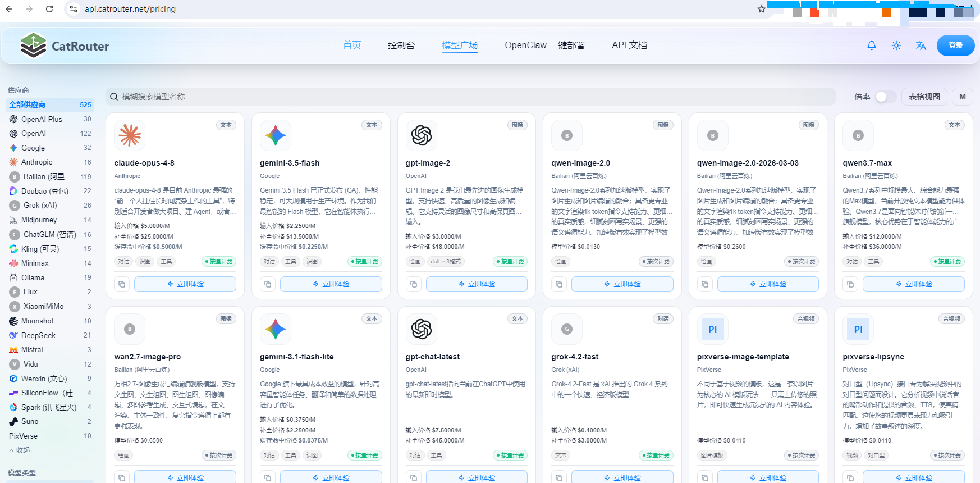Click the 按量计费 tag on claude-opus-4-8
Image resolution: width=980 pixels, height=483 pixels.
point(219,262)
